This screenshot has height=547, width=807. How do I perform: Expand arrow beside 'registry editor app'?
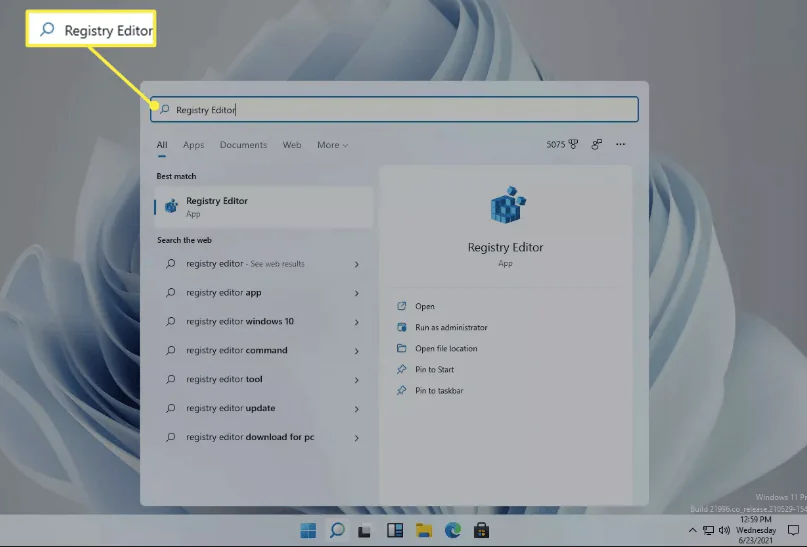tap(357, 293)
